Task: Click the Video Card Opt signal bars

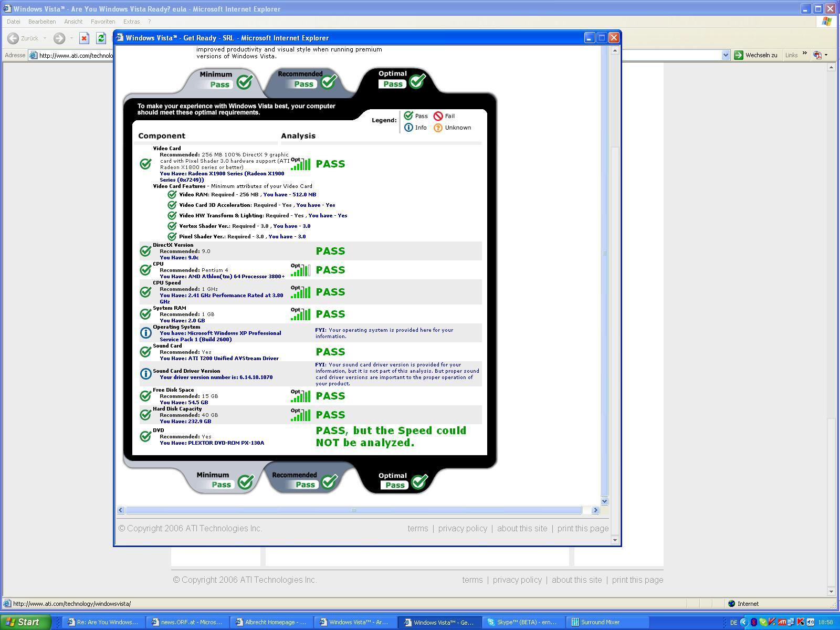Action: point(300,164)
